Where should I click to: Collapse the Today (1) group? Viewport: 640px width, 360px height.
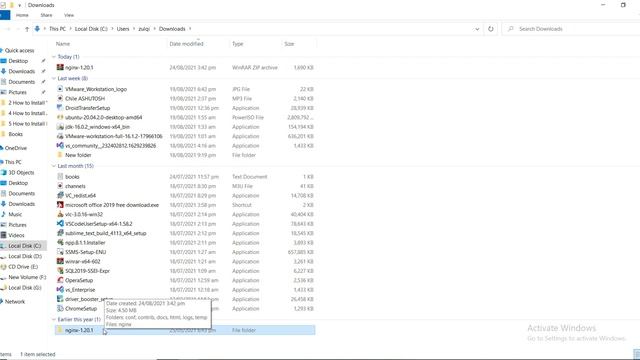click(54, 57)
